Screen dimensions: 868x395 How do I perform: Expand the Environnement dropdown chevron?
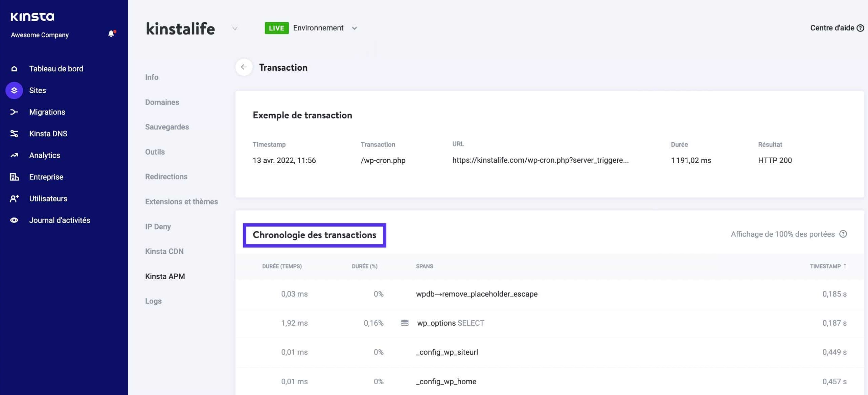pyautogui.click(x=355, y=28)
